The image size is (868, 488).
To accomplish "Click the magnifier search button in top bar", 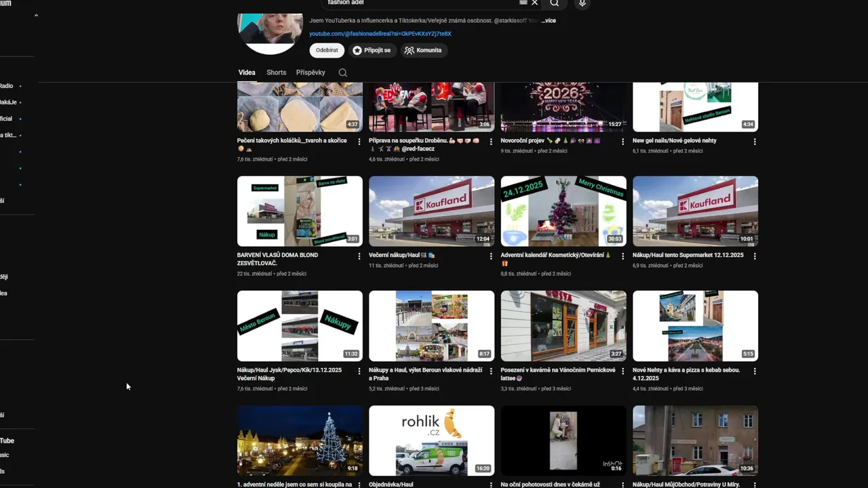I will (x=555, y=3).
